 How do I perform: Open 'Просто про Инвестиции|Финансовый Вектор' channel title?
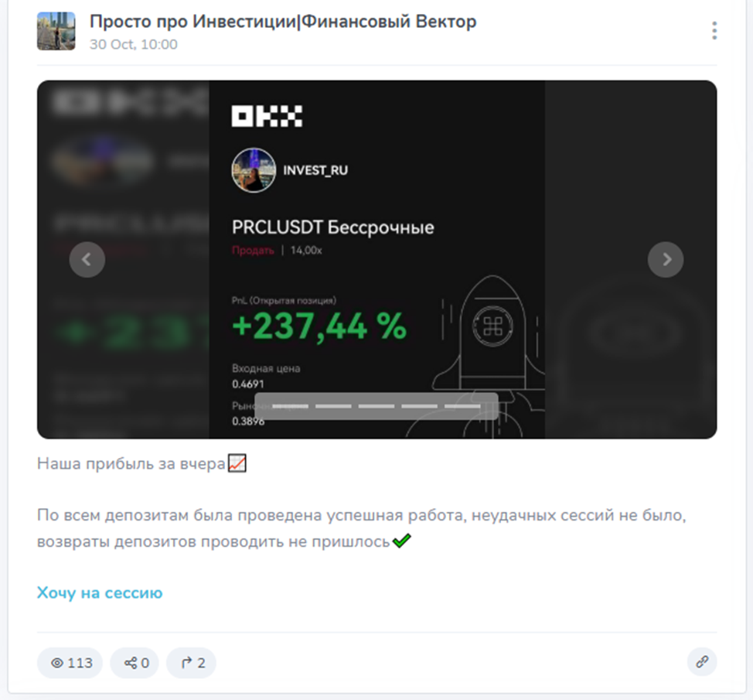283,22
